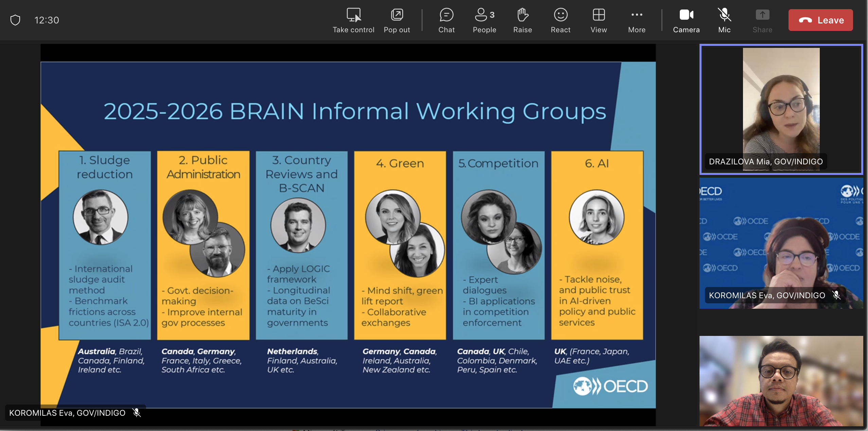Click the '6. AI' column heading
868x431 pixels.
(x=597, y=163)
